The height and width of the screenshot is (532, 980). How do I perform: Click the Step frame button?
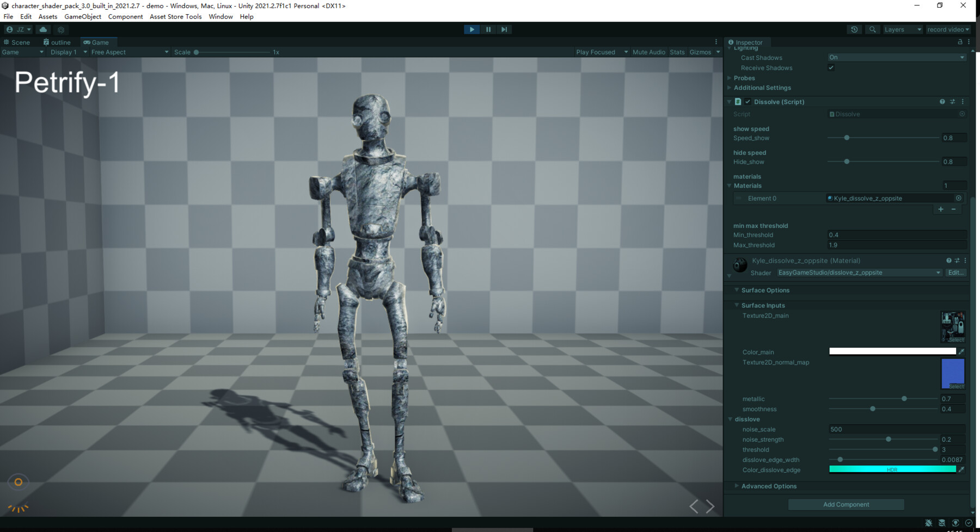[504, 29]
